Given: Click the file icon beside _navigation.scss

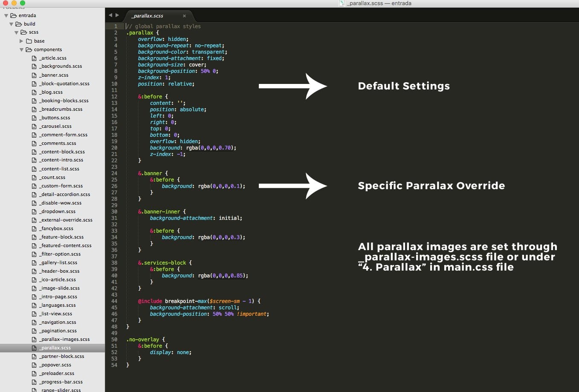Looking at the screenshot, I should (x=34, y=322).
